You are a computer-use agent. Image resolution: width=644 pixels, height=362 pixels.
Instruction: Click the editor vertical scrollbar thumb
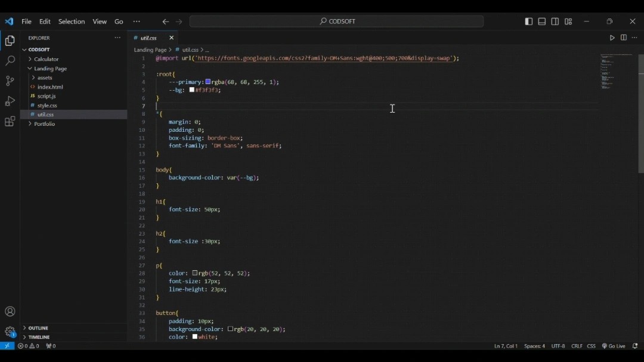click(x=641, y=113)
